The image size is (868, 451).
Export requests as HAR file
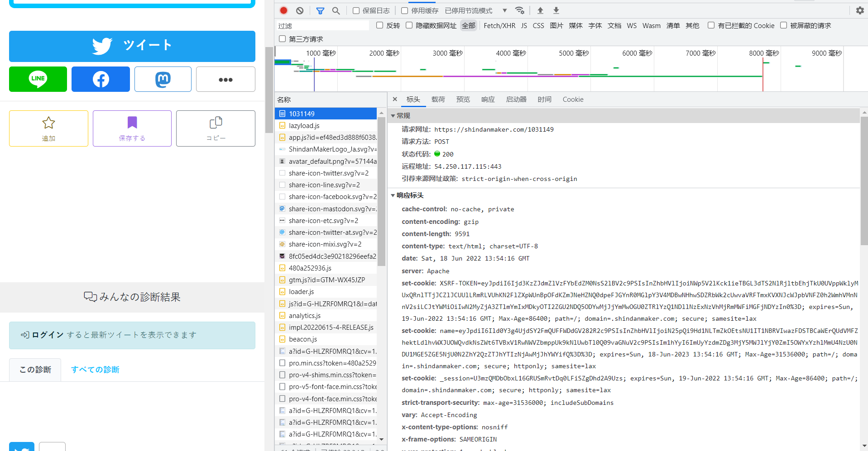tap(556, 10)
